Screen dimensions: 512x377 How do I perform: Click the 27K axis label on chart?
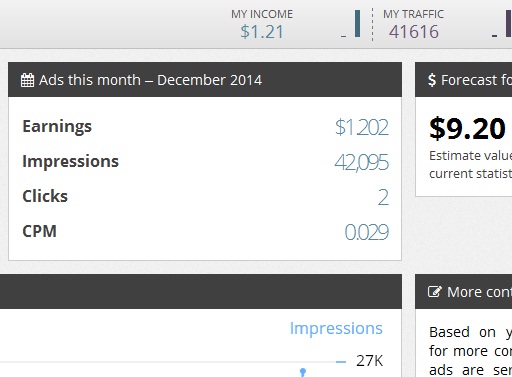point(369,361)
